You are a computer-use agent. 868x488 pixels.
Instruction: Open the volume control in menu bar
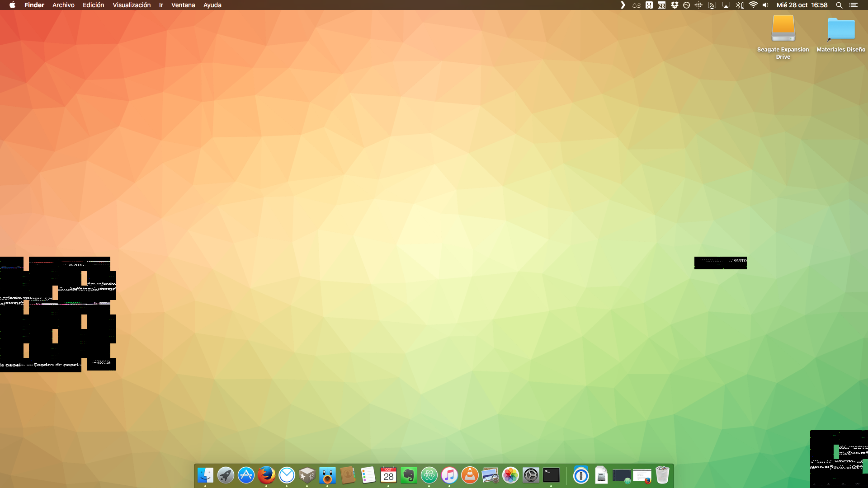pos(765,5)
